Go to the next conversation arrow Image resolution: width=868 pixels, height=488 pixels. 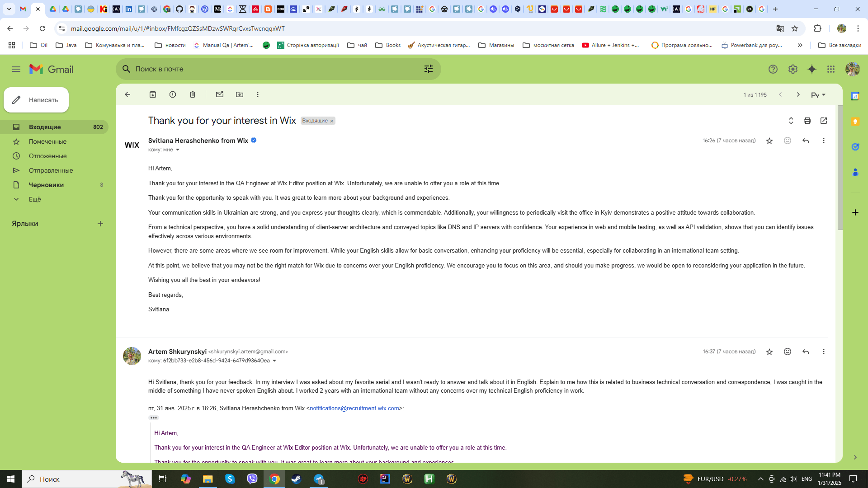click(798, 95)
